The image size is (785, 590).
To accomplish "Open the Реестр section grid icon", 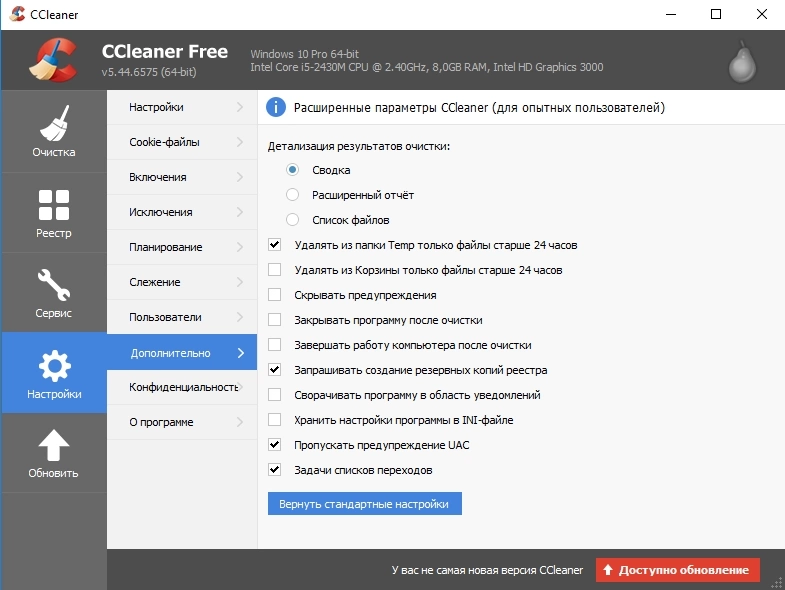I will click(x=53, y=204).
